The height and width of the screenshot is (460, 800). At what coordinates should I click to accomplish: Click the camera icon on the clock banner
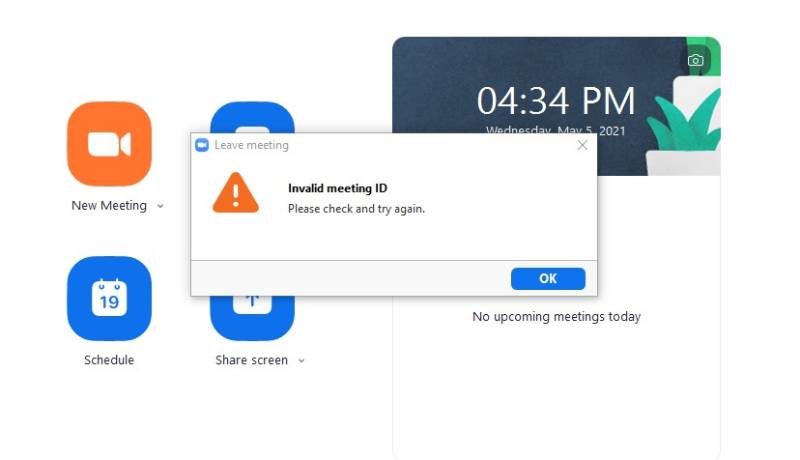pos(695,61)
